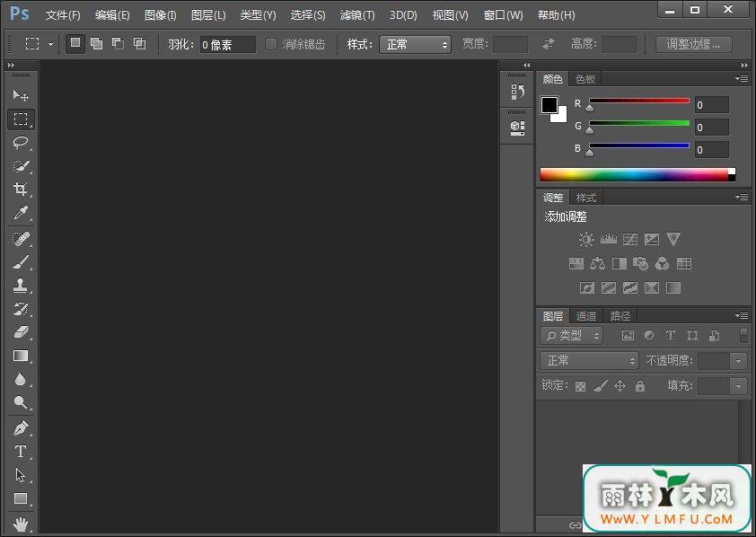Open the Color panel flyout menu
The image size is (756, 537).
pos(742,78)
